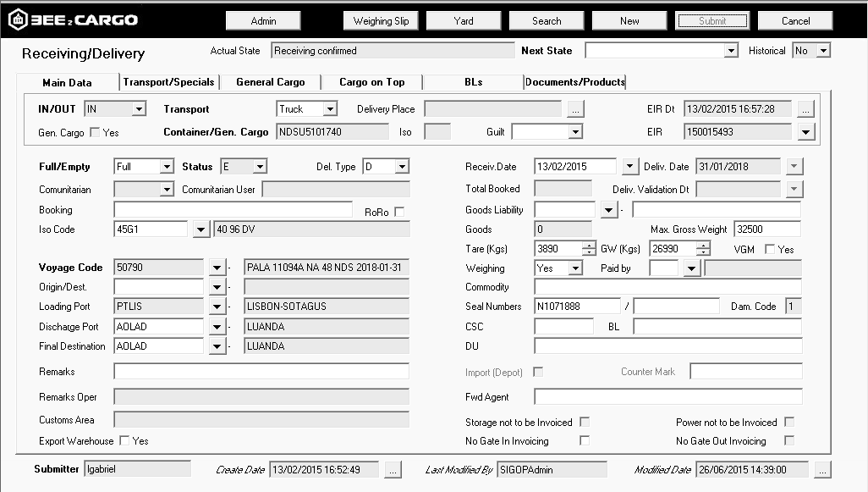Screen dimensions: 868x492
Task: Switch to the Transport/Specials tab
Action: coord(169,82)
